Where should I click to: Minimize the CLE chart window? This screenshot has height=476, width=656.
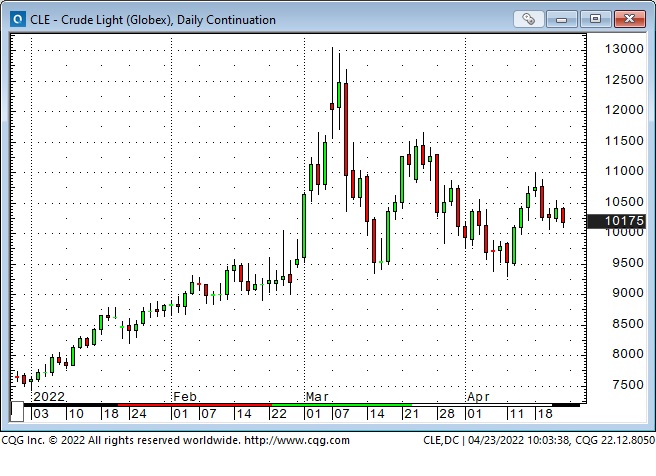pyautogui.click(x=561, y=19)
